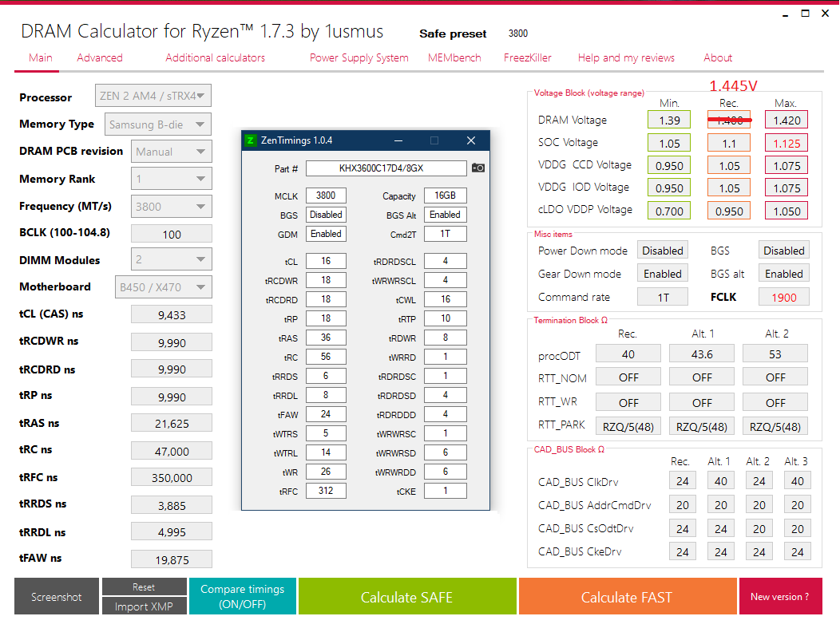The height and width of the screenshot is (632, 840).
Task: Click the Import XMP button
Action: [x=144, y=606]
